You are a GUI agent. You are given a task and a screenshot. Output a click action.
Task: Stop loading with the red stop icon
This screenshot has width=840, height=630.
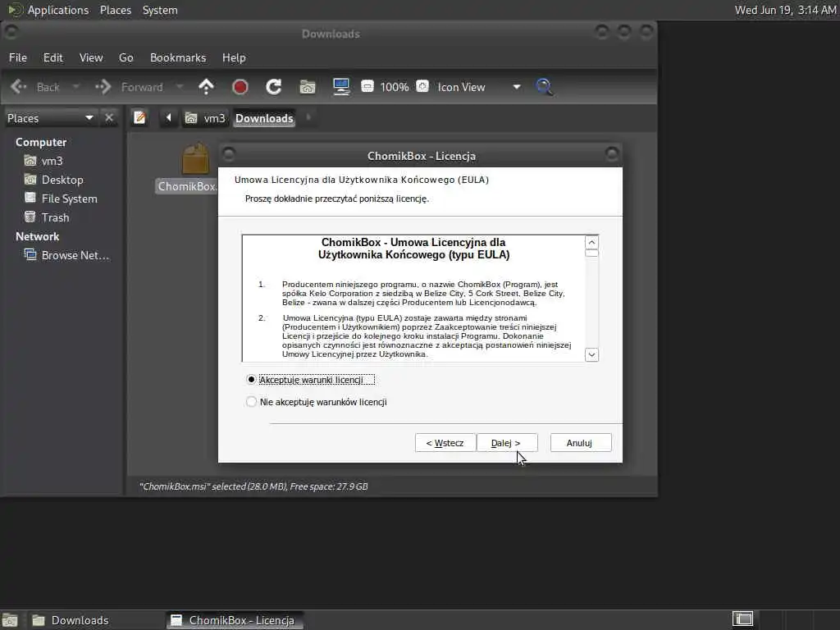(x=240, y=87)
